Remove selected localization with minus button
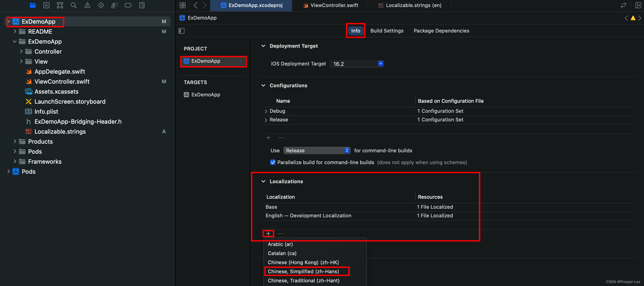This screenshot has height=286, width=644. [281, 233]
